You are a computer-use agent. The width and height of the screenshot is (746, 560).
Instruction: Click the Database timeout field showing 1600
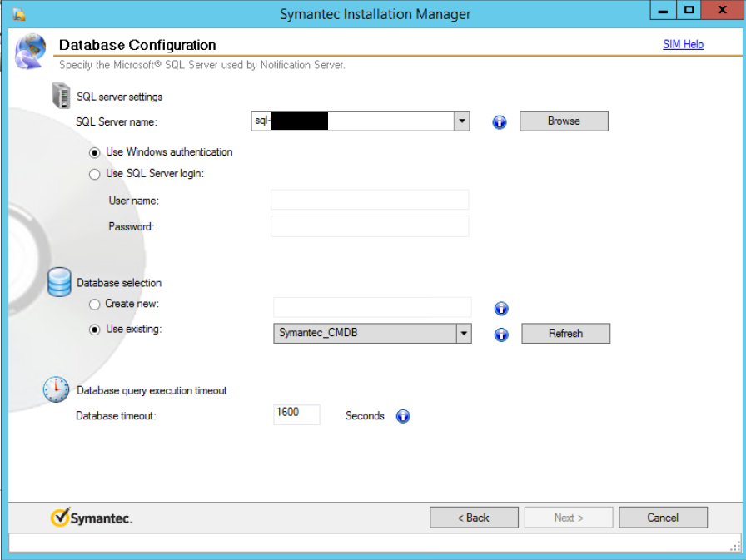click(x=296, y=414)
